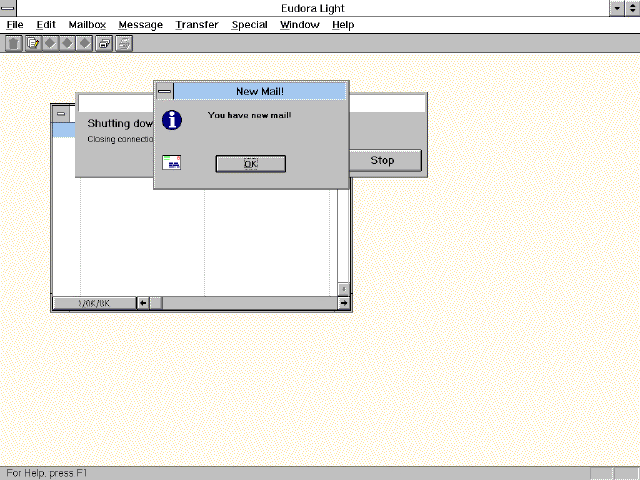Open the New Mail! dialog control menu box
Screen dimensions: 640x480
tap(164, 91)
